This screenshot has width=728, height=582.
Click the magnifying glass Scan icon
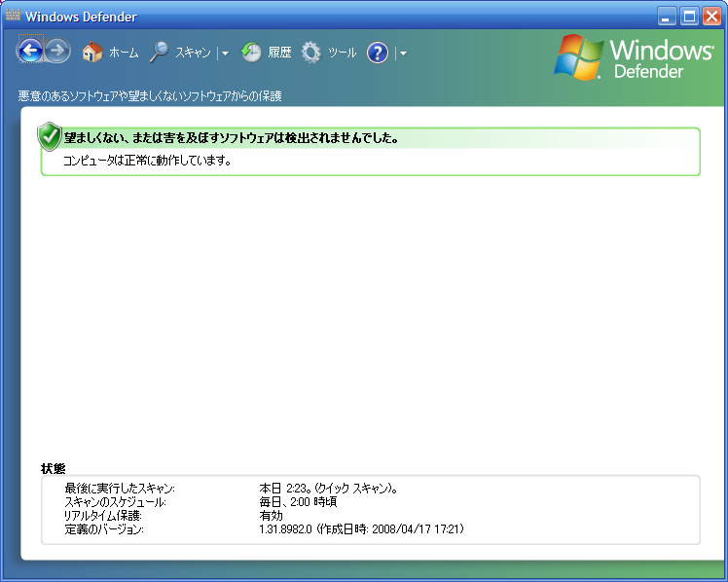[159, 52]
